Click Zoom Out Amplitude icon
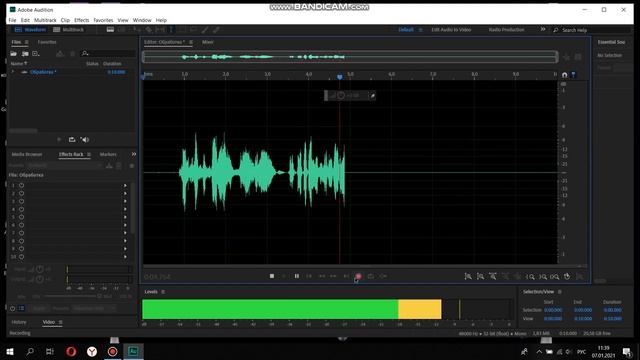The image size is (640, 360). (x=480, y=277)
